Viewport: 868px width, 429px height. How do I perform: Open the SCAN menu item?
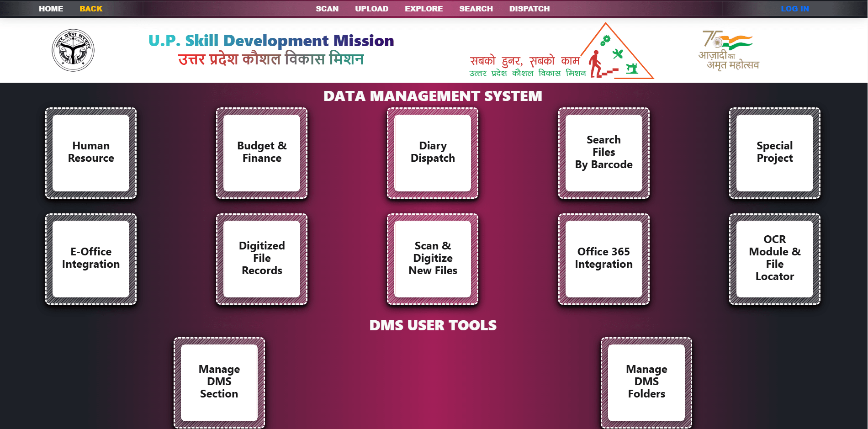327,9
